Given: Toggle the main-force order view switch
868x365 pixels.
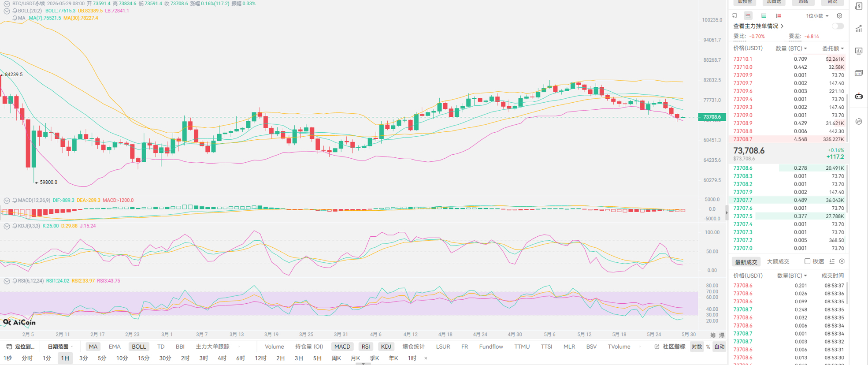Looking at the screenshot, I should pos(838,26).
